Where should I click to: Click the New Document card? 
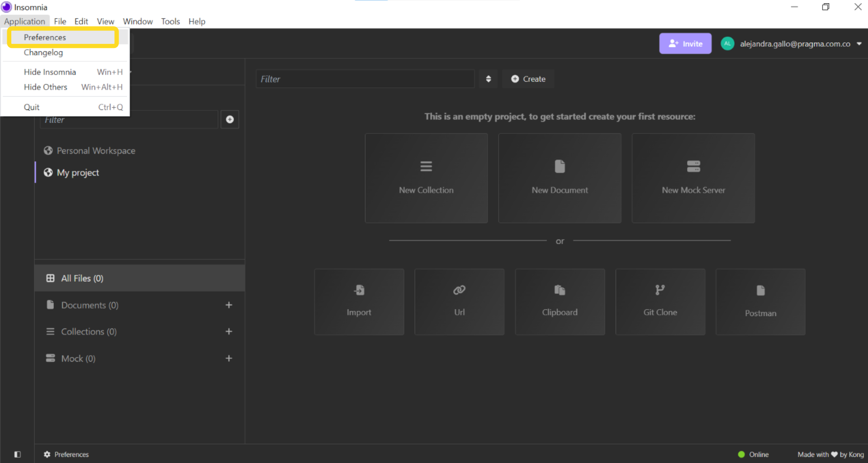point(560,178)
